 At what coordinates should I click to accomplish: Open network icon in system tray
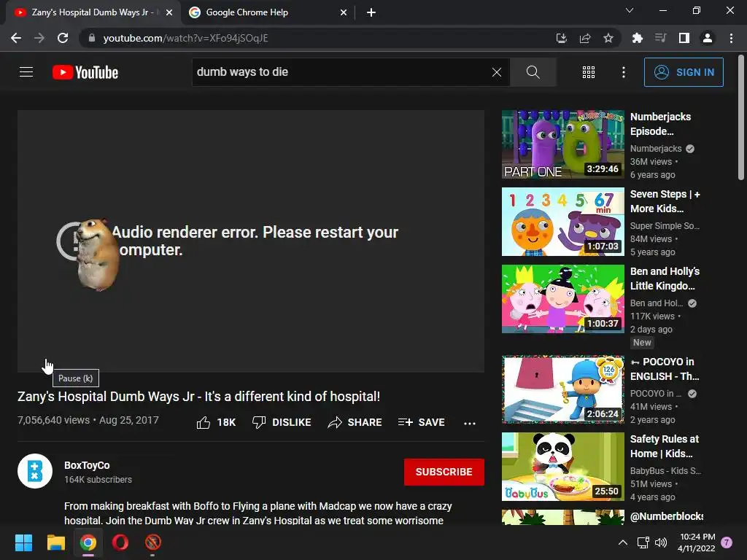coord(643,542)
